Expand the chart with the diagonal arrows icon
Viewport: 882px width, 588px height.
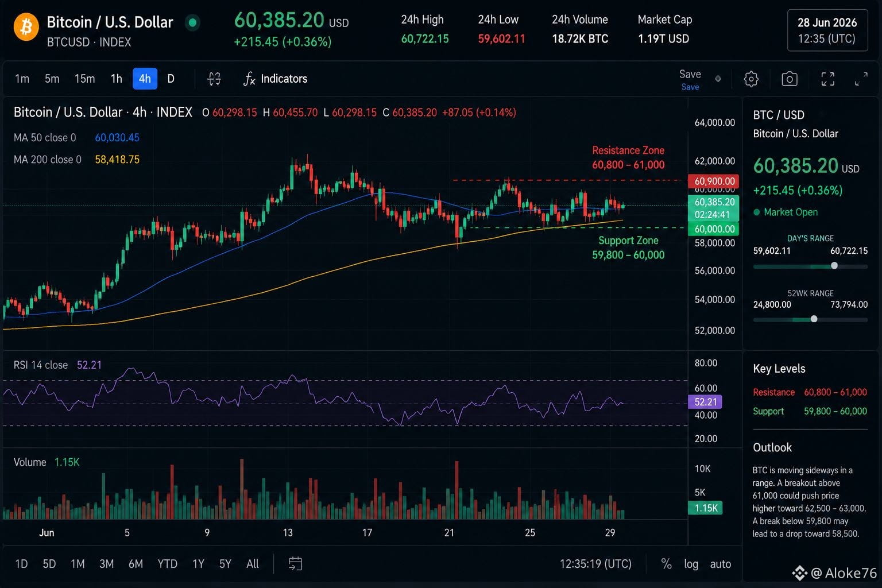click(861, 79)
